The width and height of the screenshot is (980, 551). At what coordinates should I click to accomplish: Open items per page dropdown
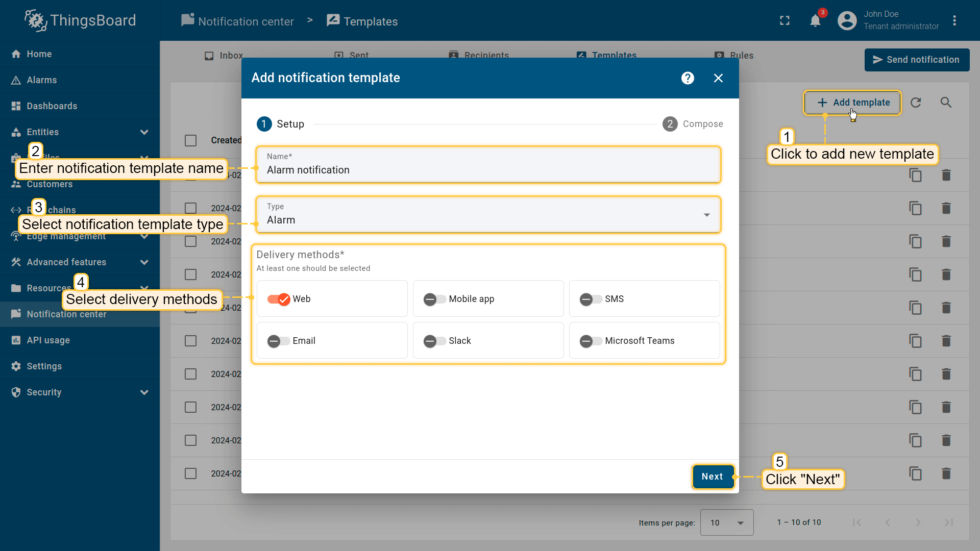click(726, 522)
